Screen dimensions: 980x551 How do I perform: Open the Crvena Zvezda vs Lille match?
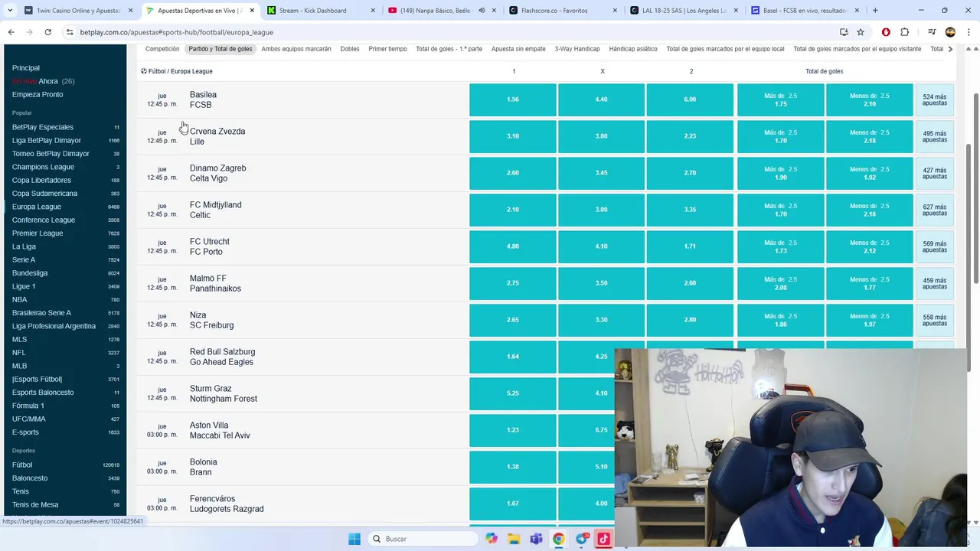pos(217,136)
